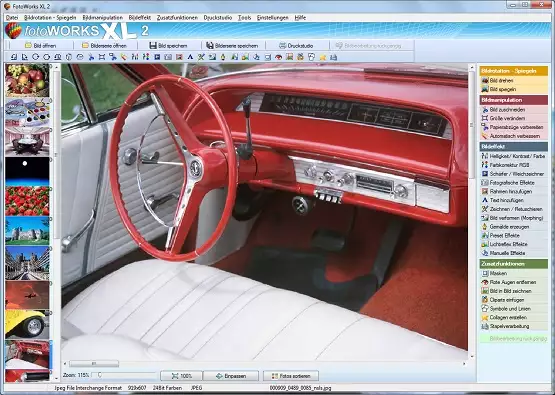This screenshot has height=395, width=555.
Task: Click 'Bilderserie speichern' in toolbar
Action: point(233,46)
